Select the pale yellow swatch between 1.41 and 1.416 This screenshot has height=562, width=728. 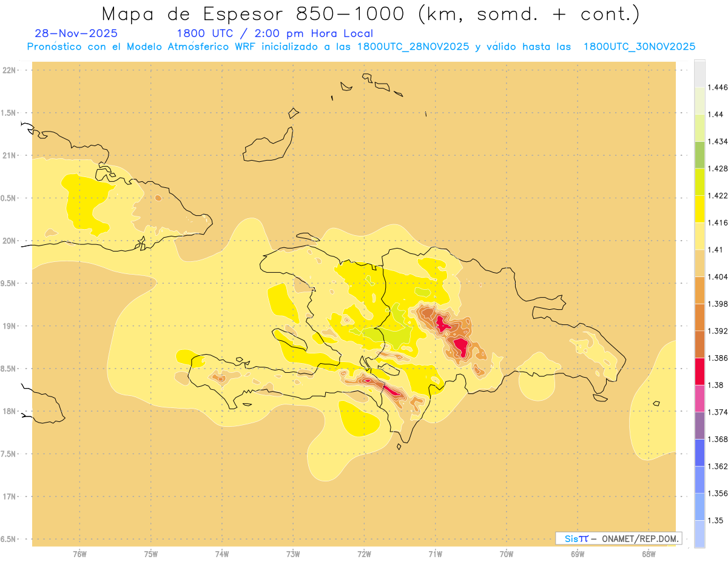[x=699, y=236]
